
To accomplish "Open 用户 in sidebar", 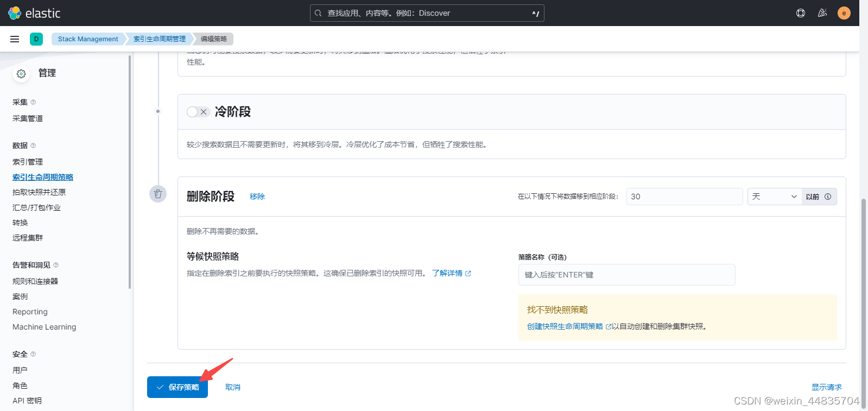I will (20, 370).
